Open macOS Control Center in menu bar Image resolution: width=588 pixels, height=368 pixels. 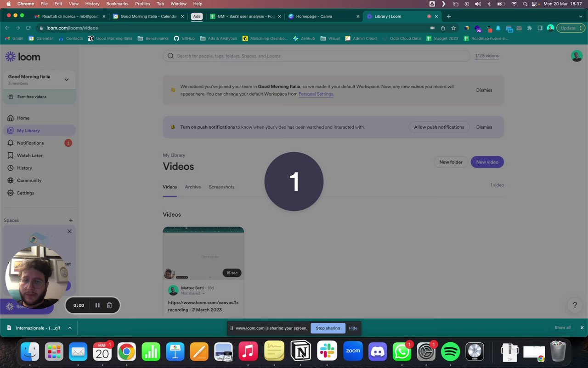click(535, 4)
